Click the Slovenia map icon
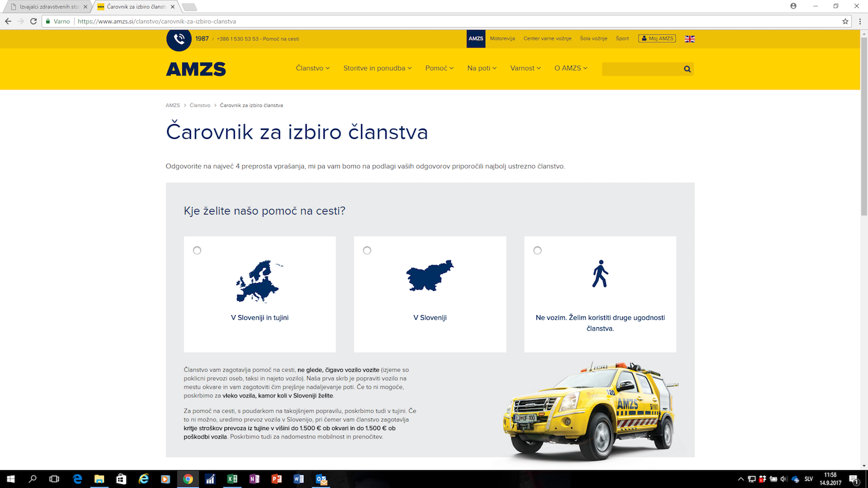 430,276
